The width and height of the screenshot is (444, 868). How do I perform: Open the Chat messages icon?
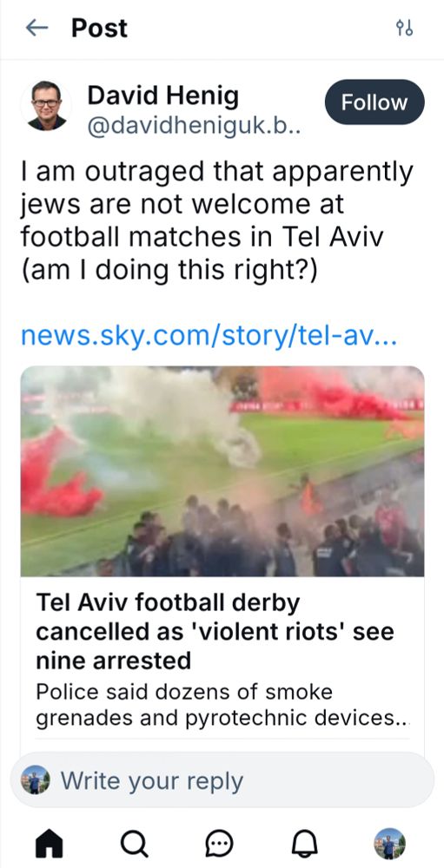coord(220,845)
